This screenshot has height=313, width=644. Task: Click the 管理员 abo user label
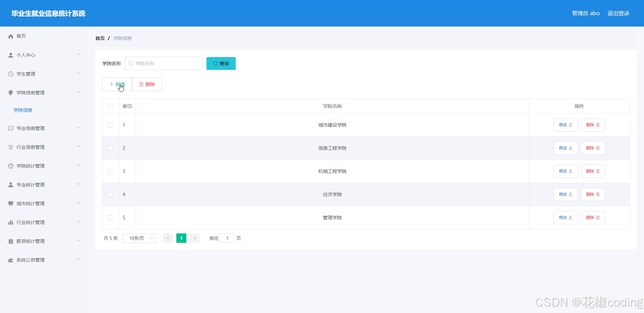pyautogui.click(x=586, y=13)
